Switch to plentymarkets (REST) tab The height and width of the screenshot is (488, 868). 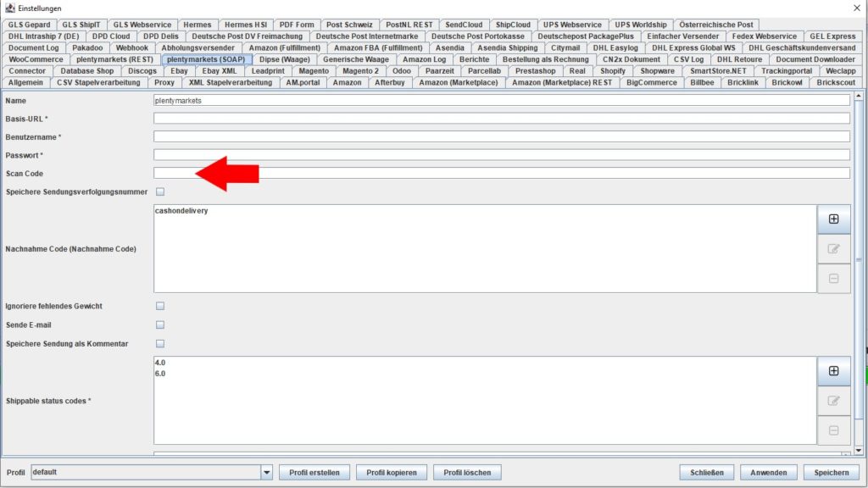click(114, 59)
